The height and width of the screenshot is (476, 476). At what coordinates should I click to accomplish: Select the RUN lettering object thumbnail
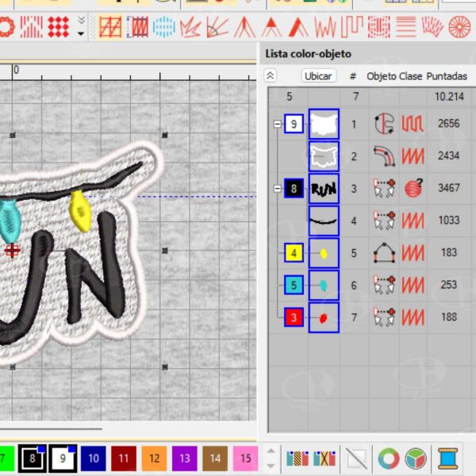pyautogui.click(x=323, y=190)
